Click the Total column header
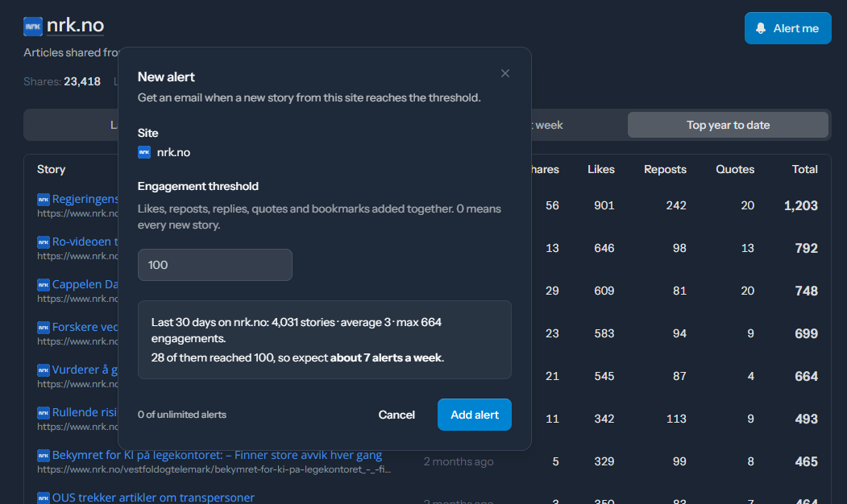This screenshot has height=504, width=847. [804, 169]
